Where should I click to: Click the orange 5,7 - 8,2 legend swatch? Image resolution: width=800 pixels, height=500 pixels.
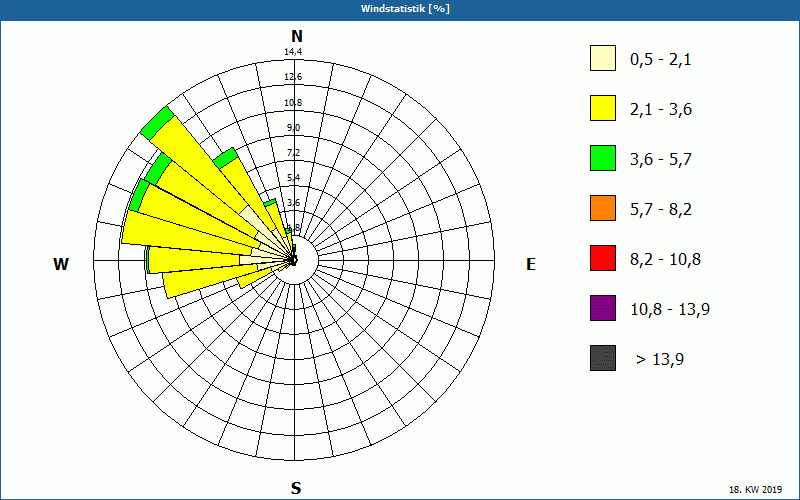click(x=603, y=208)
